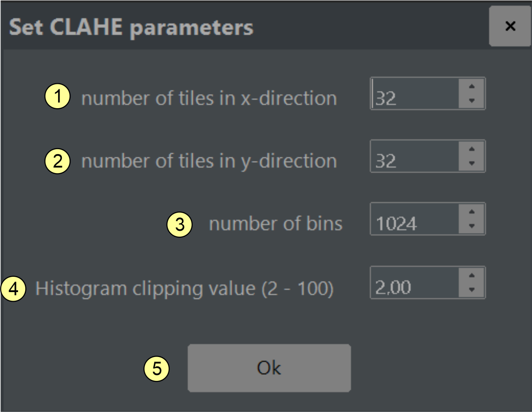Lower the number of bins using down arrow
532x412 pixels.
tap(471, 226)
